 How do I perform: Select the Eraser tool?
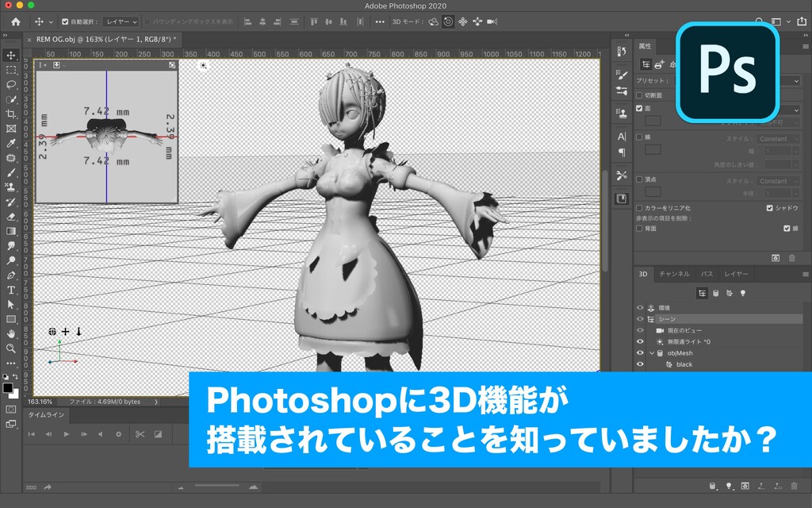click(x=11, y=217)
